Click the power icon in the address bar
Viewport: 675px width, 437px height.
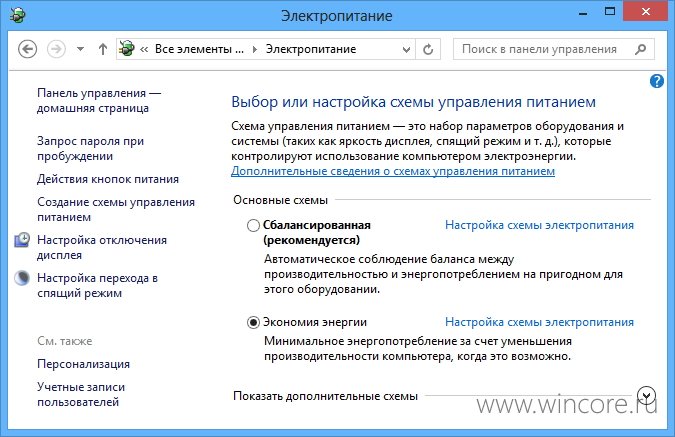pyautogui.click(x=127, y=49)
